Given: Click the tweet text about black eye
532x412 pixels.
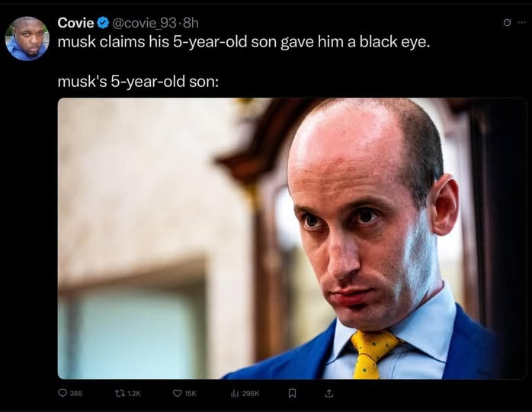Looking at the screenshot, I should coord(244,42).
